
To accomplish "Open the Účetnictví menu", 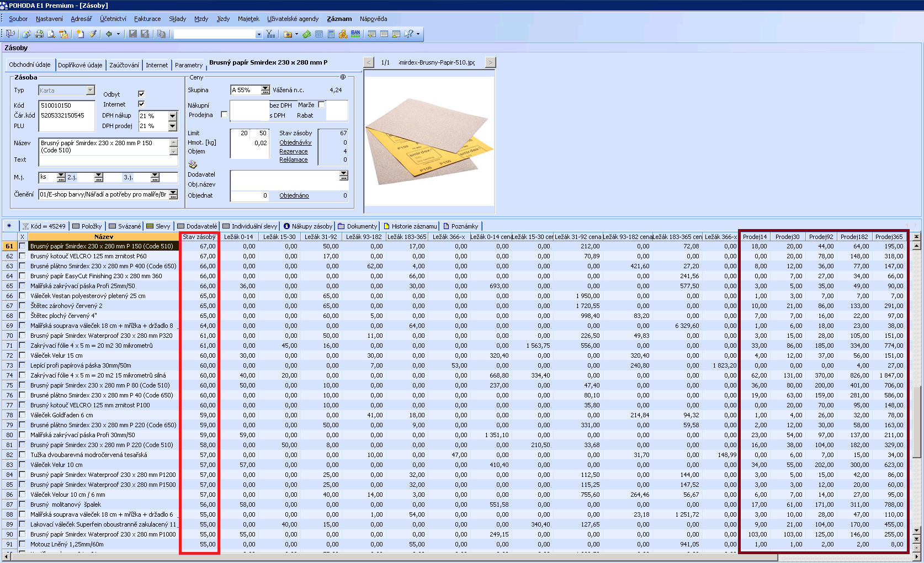I will point(113,19).
